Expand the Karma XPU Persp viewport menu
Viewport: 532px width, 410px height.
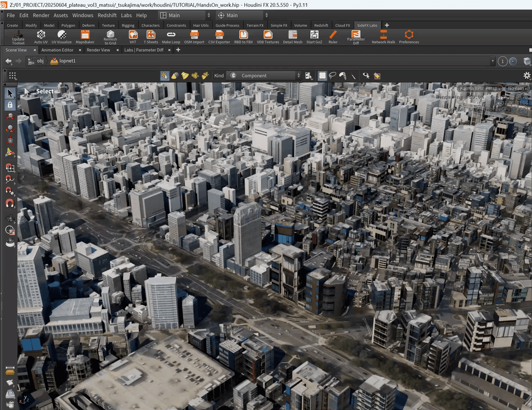click(x=479, y=88)
